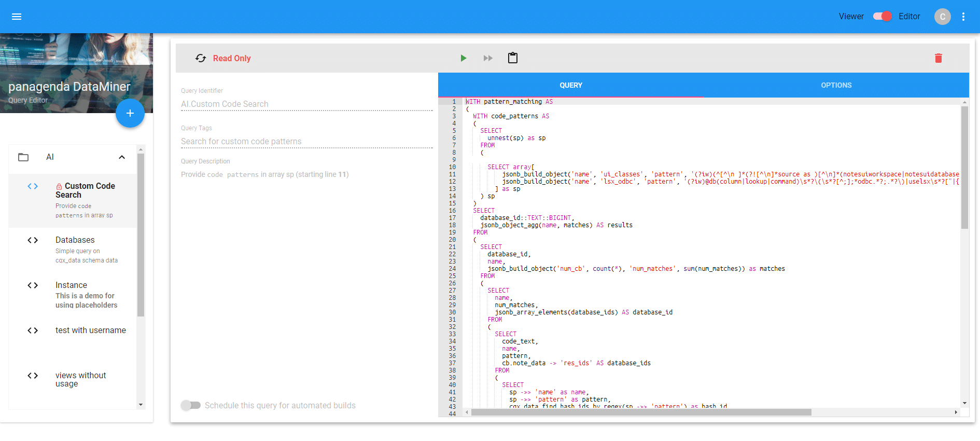Click the clipboard icon in the toolbar
Image resolution: width=980 pixels, height=441 pixels.
coord(512,58)
